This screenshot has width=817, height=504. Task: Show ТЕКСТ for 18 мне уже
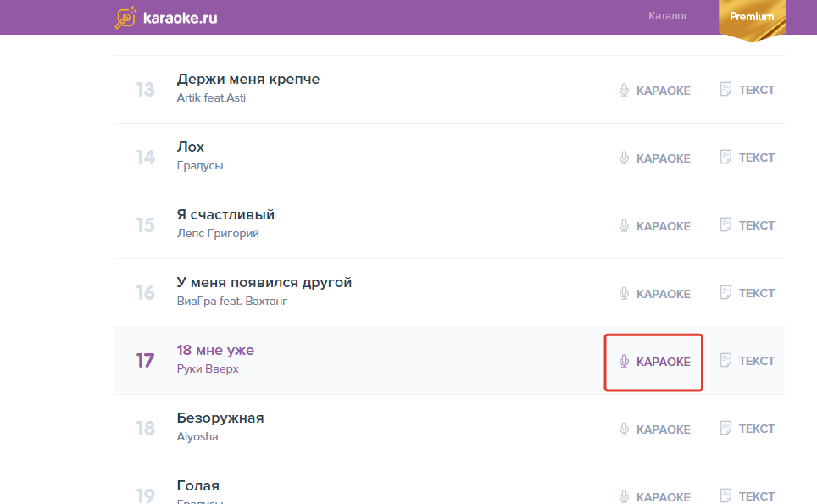pos(757,361)
